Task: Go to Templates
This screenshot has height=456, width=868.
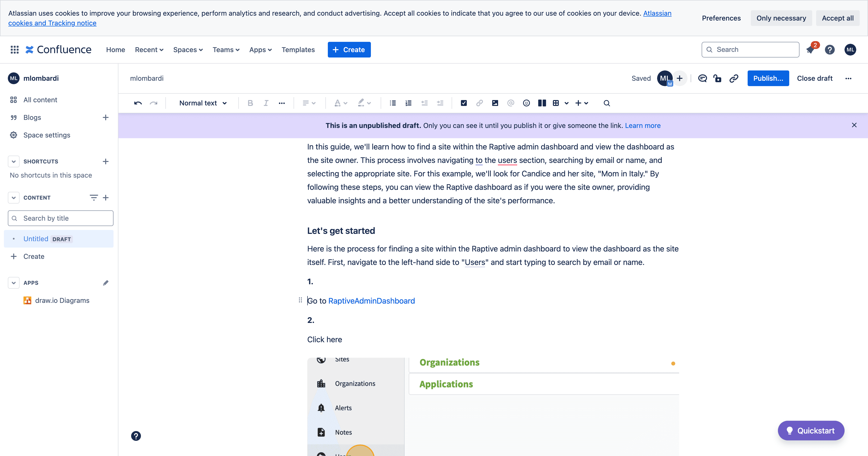Action: pyautogui.click(x=298, y=50)
